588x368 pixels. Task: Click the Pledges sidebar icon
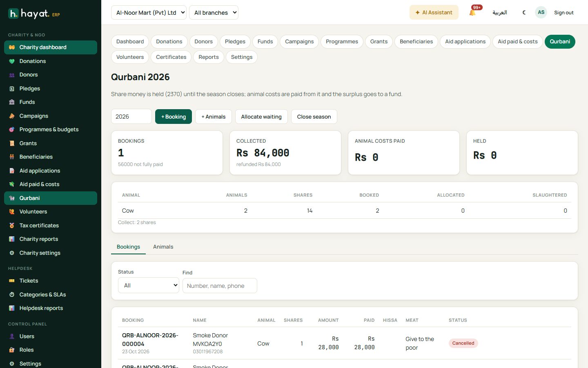click(12, 88)
